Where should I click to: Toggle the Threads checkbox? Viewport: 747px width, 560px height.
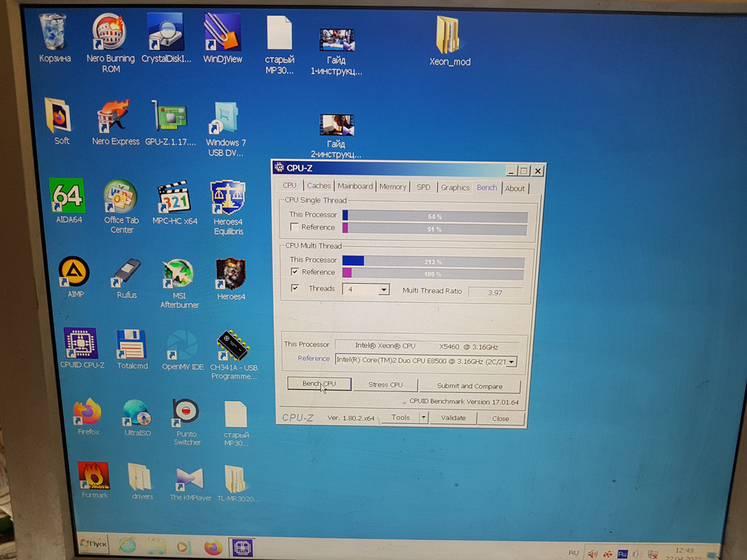point(295,288)
